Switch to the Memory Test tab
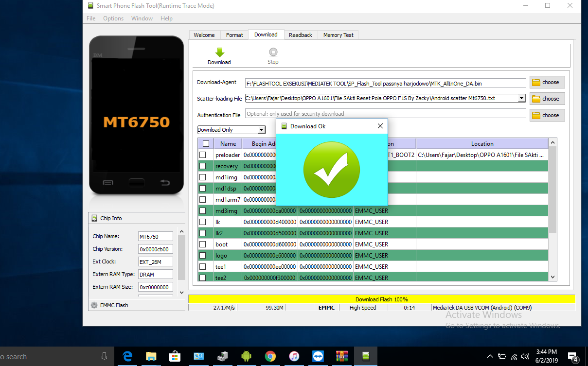The width and height of the screenshot is (588, 366). click(339, 35)
